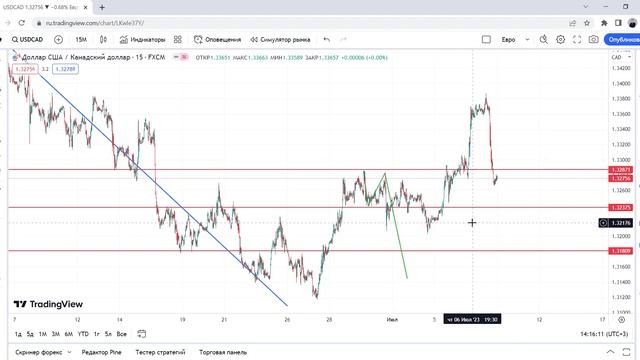Select the 5л date range
This screenshot has height=360, width=640.
pos(108,334)
